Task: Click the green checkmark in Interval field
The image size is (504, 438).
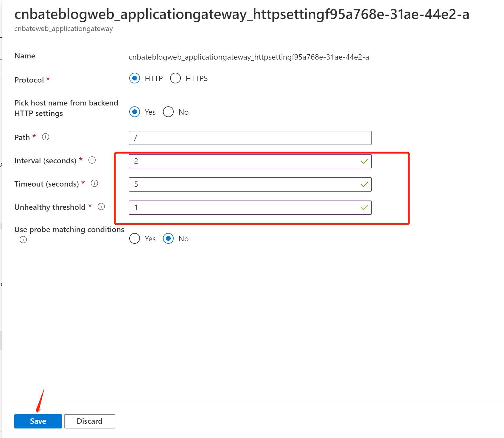Action: [364, 161]
